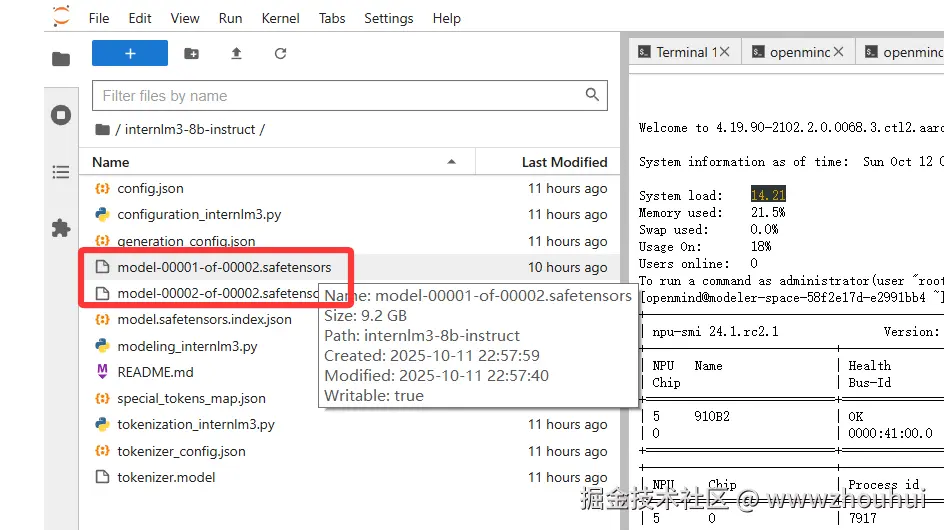Open the Tabs menu
The width and height of the screenshot is (944, 530).
pyautogui.click(x=332, y=19)
